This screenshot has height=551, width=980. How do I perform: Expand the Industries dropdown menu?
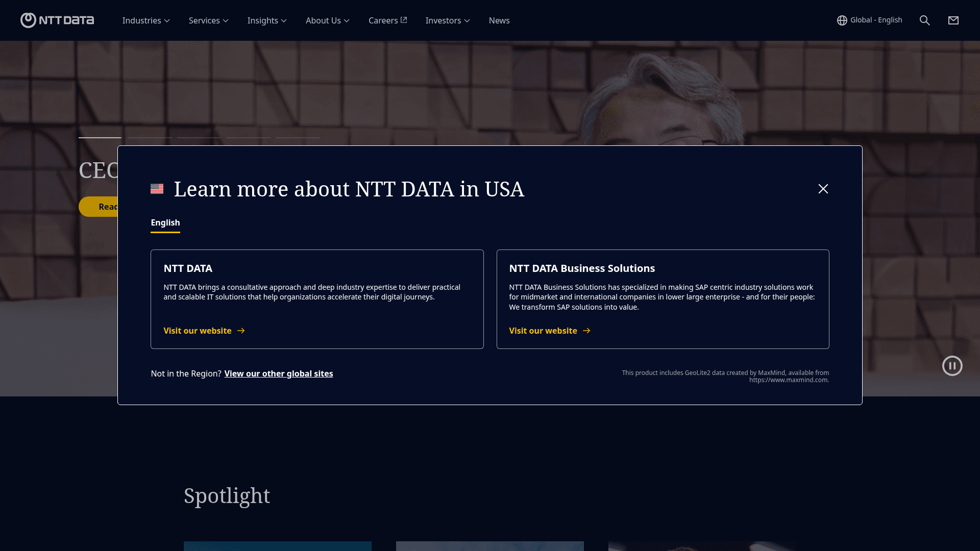(146, 20)
